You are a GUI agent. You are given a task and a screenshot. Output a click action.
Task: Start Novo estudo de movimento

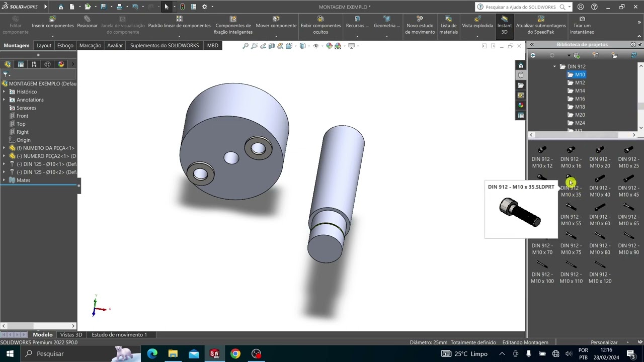[x=420, y=25]
